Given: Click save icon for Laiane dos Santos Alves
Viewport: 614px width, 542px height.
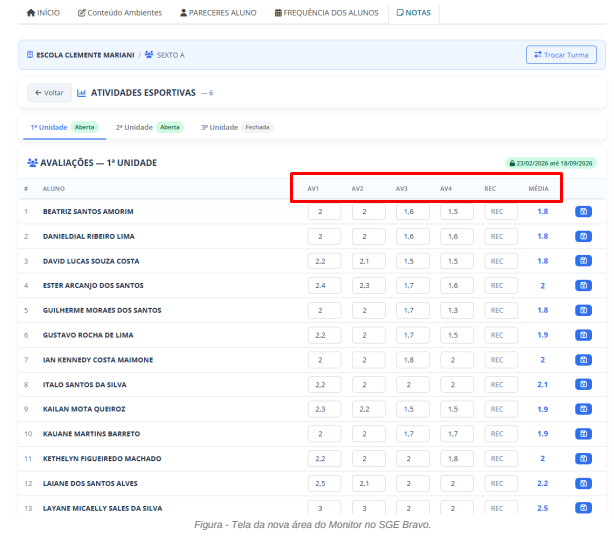Looking at the screenshot, I should (583, 483).
